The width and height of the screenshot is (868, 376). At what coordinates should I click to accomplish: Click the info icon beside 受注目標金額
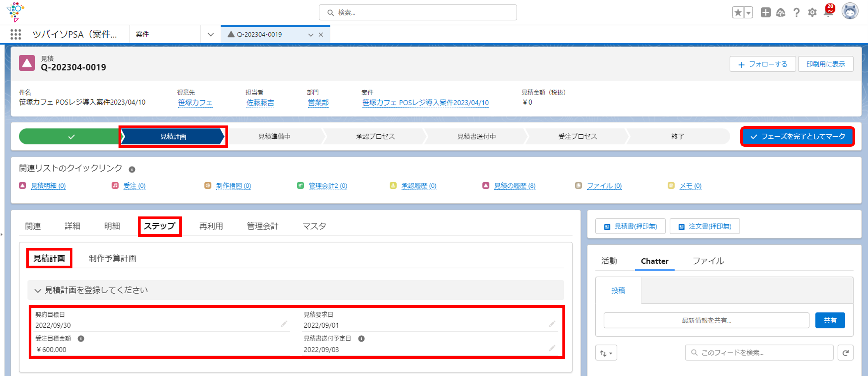81,339
